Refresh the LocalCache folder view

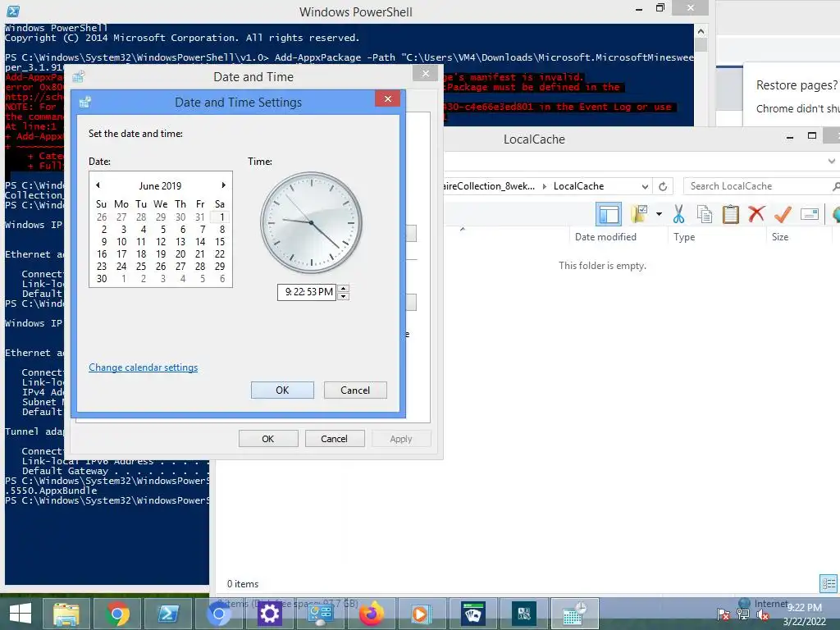point(663,186)
